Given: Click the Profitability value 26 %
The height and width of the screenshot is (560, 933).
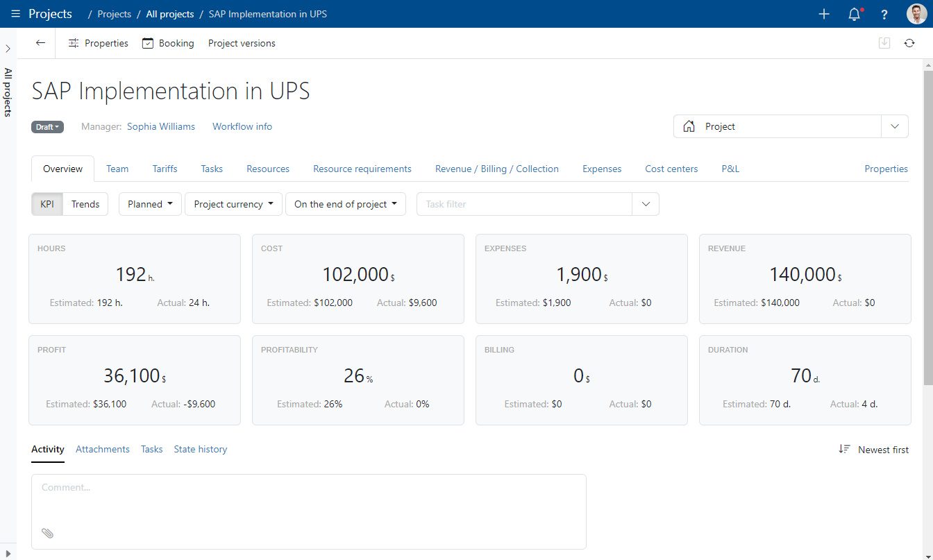Looking at the screenshot, I should point(358,376).
